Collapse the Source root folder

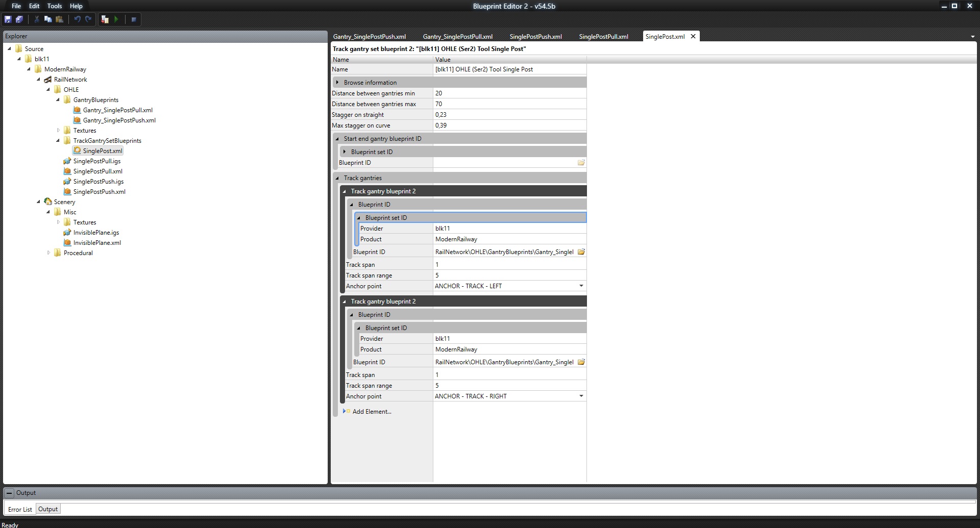[x=9, y=49]
